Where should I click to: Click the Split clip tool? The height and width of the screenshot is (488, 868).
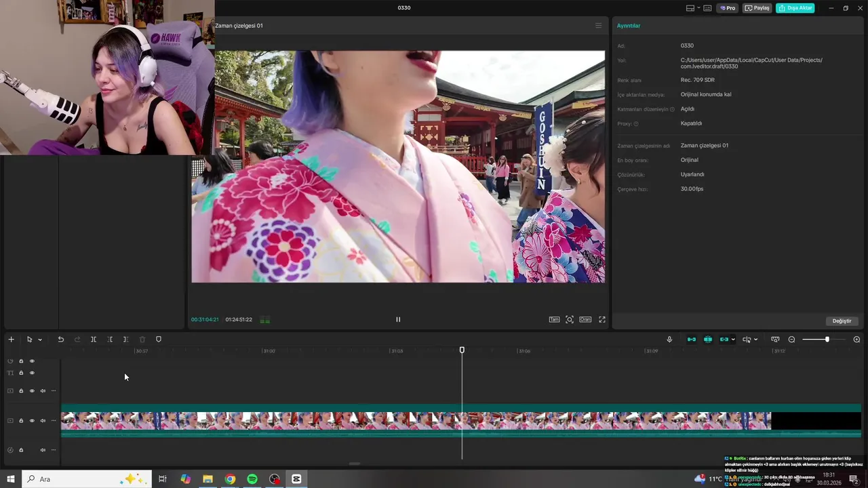tap(94, 340)
